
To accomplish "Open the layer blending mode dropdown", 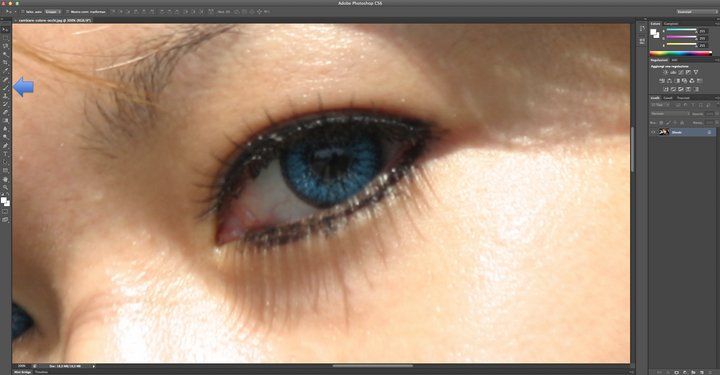I will [670, 113].
